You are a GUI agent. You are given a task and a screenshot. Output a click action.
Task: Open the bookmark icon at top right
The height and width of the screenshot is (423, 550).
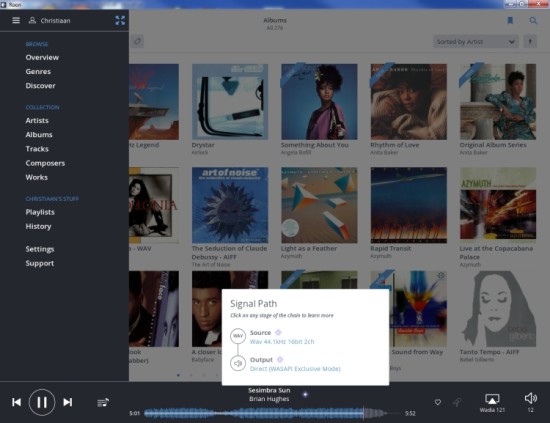coord(510,21)
